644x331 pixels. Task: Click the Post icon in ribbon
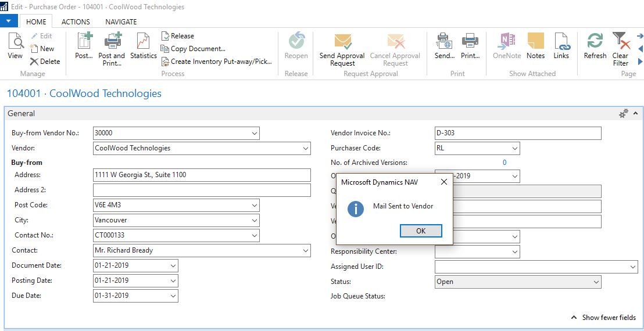pos(84,45)
